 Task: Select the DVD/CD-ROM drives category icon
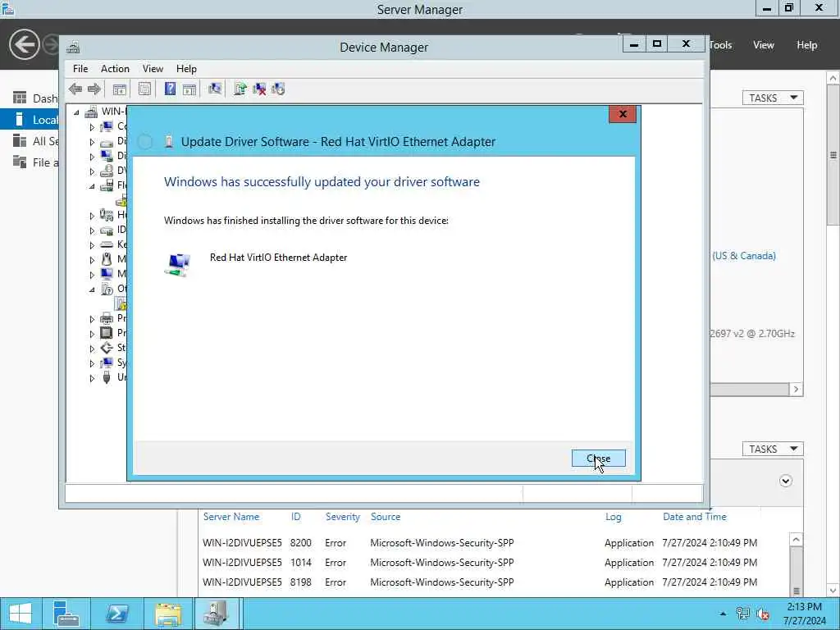[x=107, y=171]
